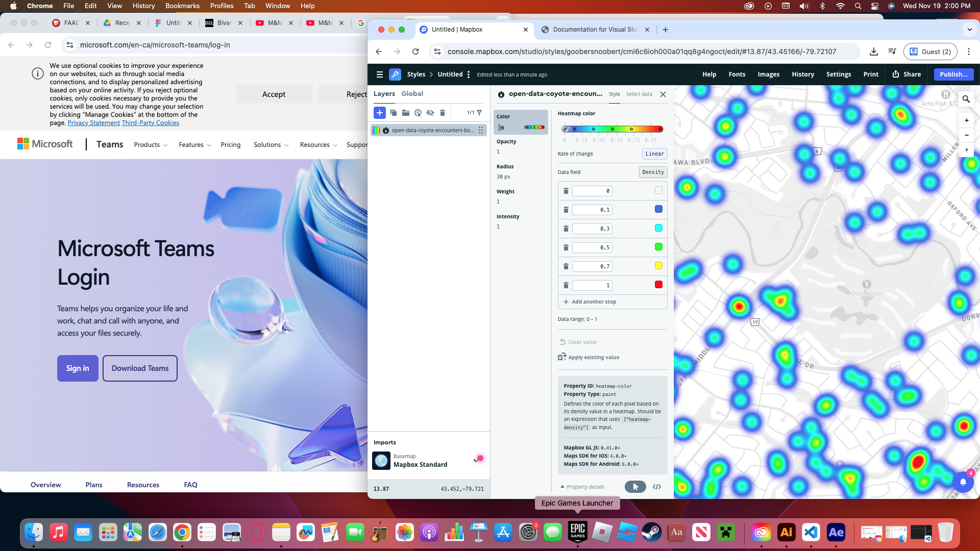Open the Rate of change Linear dropdown
The height and width of the screenshot is (551, 980).
(x=654, y=154)
